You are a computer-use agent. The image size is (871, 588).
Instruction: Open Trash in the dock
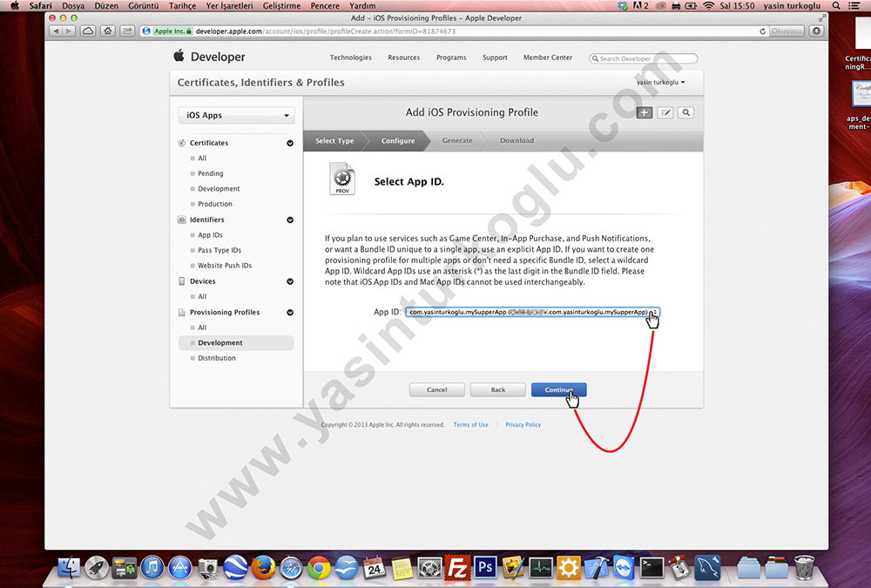click(x=804, y=568)
